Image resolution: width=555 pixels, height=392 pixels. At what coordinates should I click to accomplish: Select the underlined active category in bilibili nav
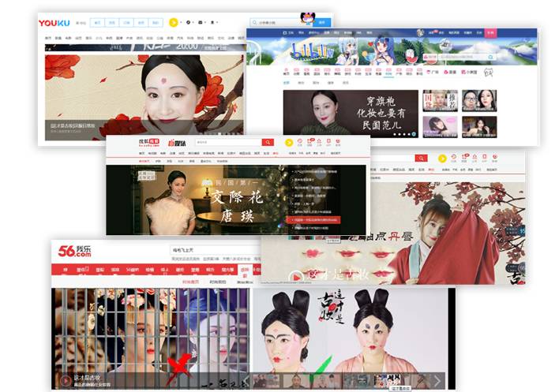pos(388,72)
